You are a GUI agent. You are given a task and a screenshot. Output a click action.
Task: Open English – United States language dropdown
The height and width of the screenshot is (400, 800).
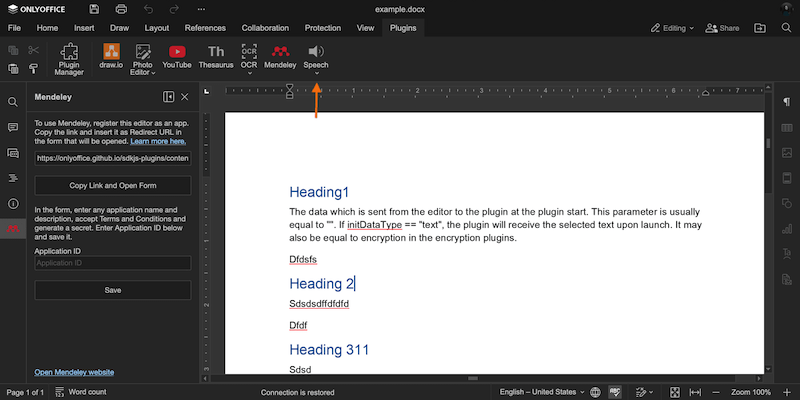[x=541, y=392]
